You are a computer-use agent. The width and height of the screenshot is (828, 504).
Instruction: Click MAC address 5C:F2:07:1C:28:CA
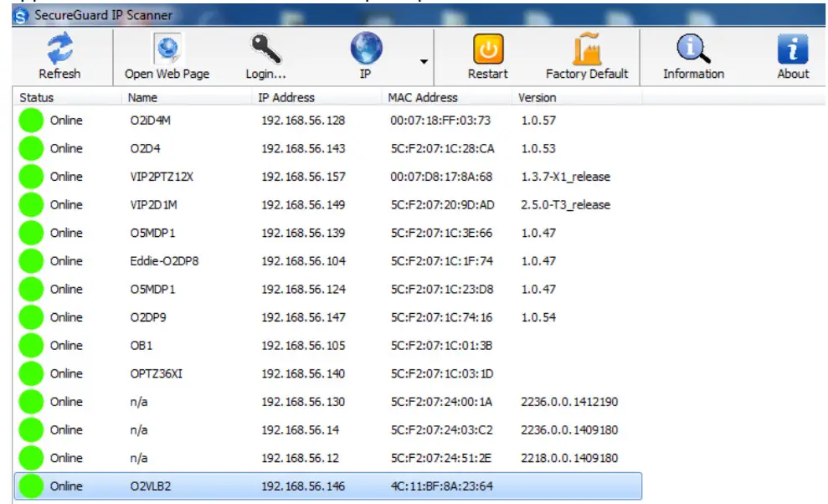(443, 148)
